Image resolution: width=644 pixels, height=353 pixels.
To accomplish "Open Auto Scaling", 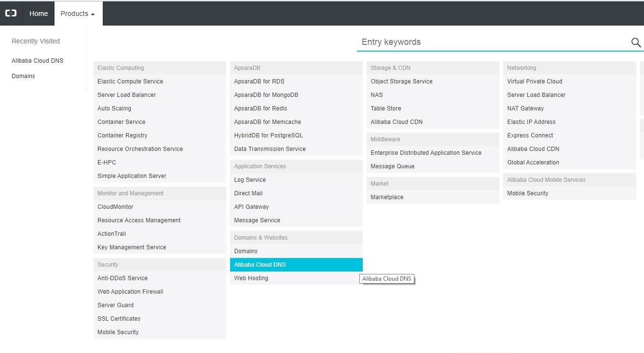I will click(160, 109).
